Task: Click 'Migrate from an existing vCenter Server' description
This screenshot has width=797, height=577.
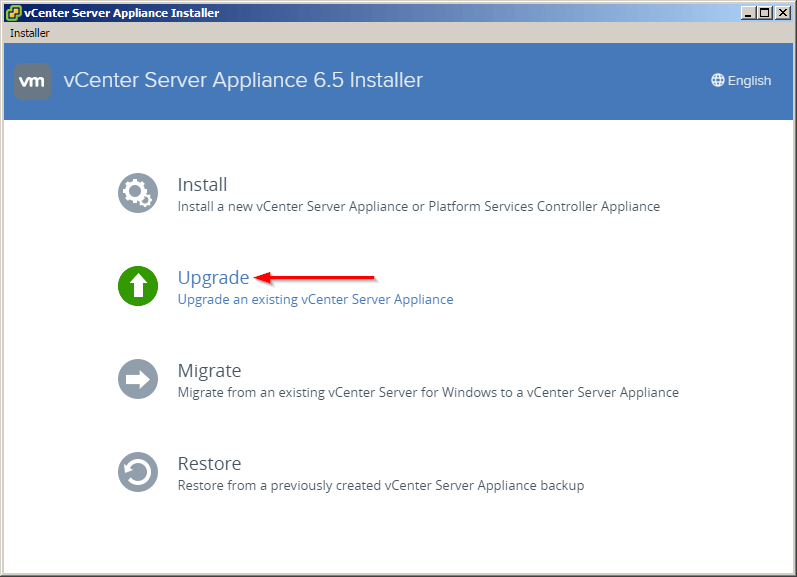Action: [428, 392]
